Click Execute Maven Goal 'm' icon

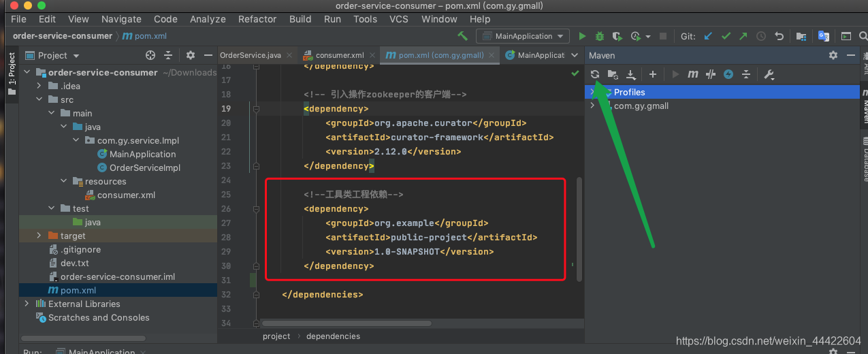click(693, 74)
